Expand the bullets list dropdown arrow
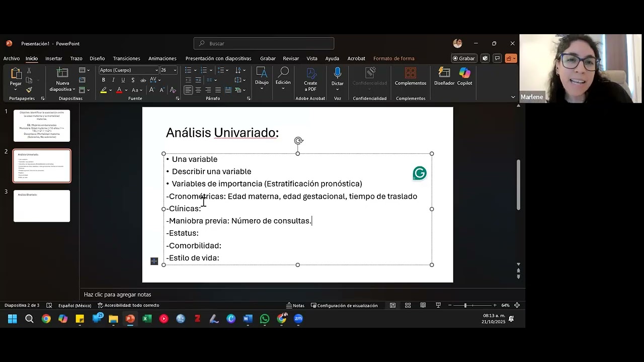This screenshot has width=644, height=362. click(x=196, y=70)
